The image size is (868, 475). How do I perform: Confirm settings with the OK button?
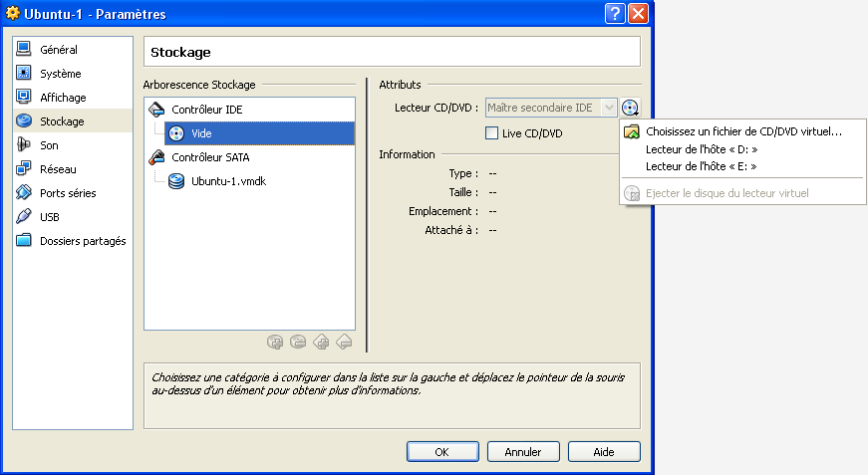pos(442,452)
